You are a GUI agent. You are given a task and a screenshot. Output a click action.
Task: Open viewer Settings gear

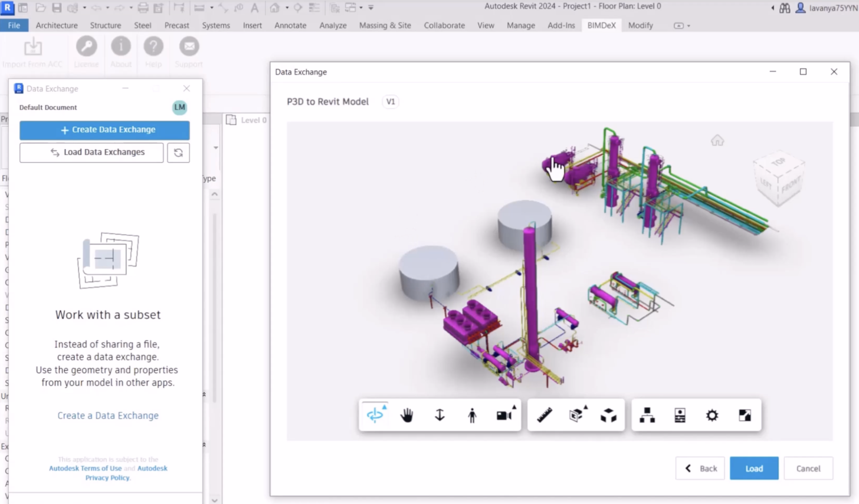[712, 415]
